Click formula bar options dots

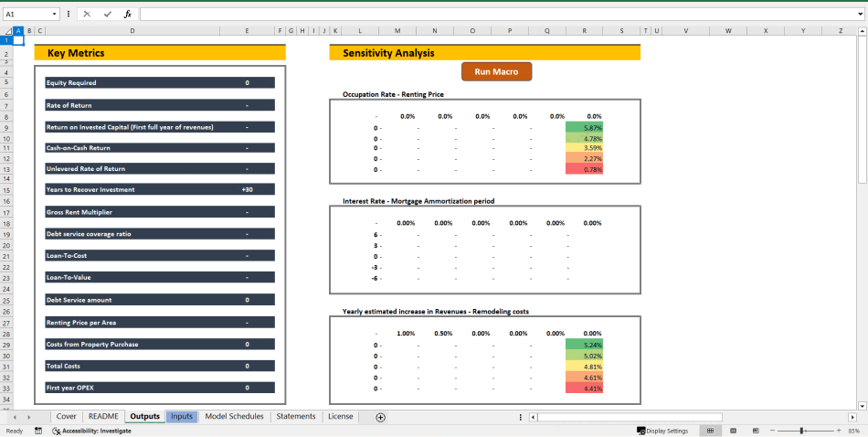(69, 14)
